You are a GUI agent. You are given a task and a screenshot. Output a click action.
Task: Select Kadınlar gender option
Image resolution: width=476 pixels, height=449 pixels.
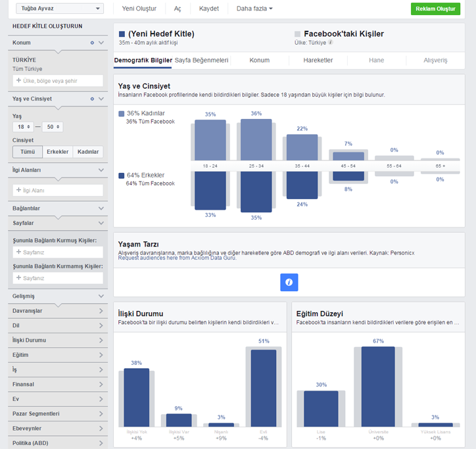[x=88, y=152]
